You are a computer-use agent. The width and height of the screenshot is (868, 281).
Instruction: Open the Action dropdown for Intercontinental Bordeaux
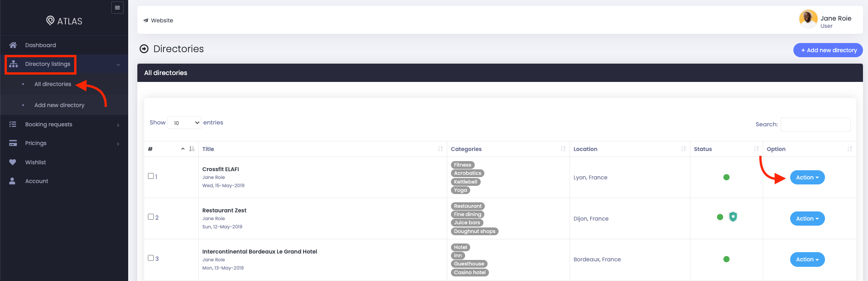(807, 259)
